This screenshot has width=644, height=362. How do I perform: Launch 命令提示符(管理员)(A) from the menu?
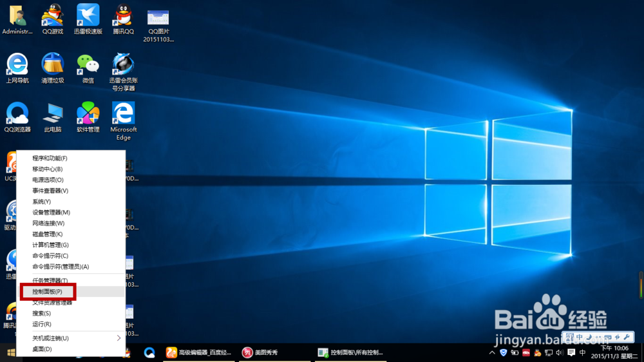[x=71, y=266]
